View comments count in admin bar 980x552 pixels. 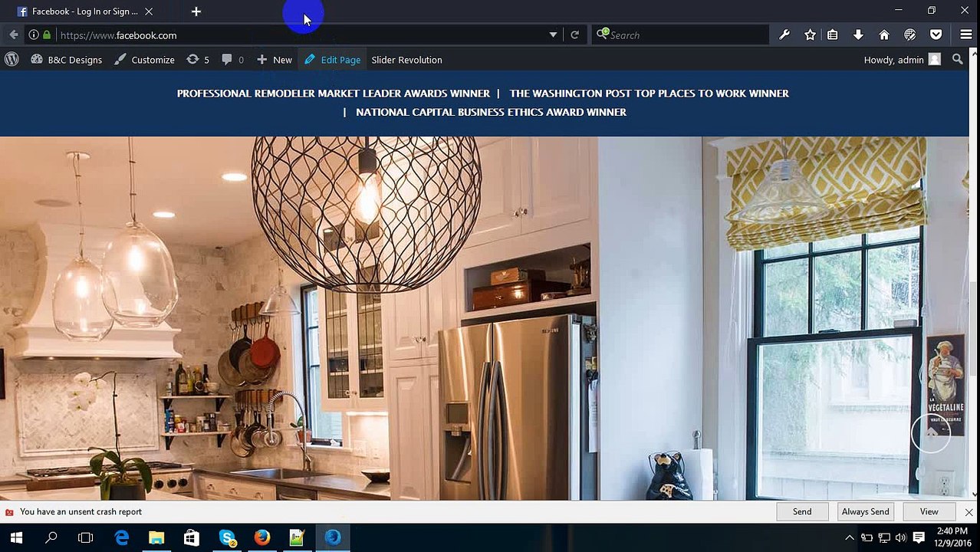click(232, 59)
